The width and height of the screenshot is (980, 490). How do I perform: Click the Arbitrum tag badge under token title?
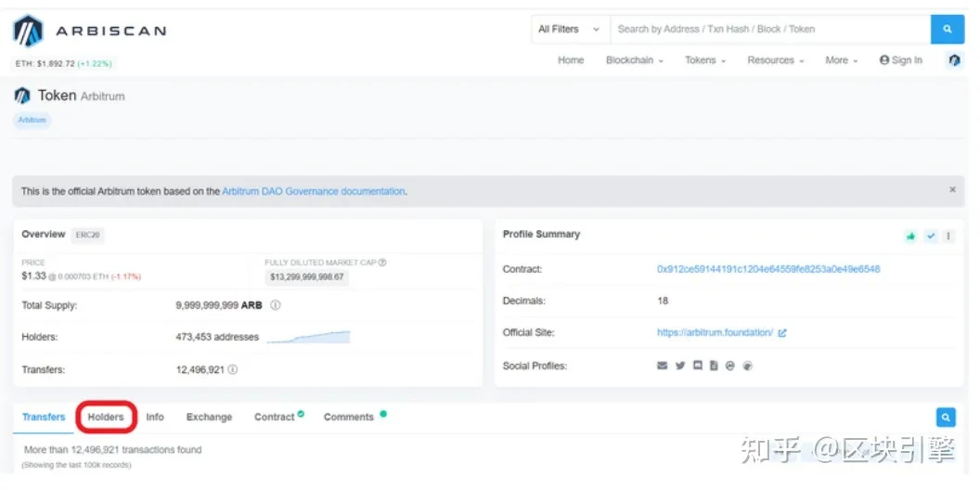(x=32, y=120)
